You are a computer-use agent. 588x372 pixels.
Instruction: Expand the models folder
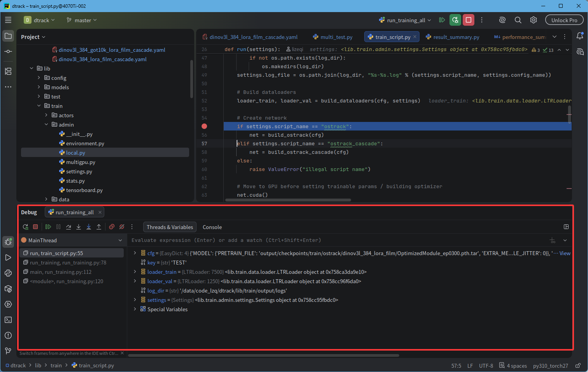(39, 87)
